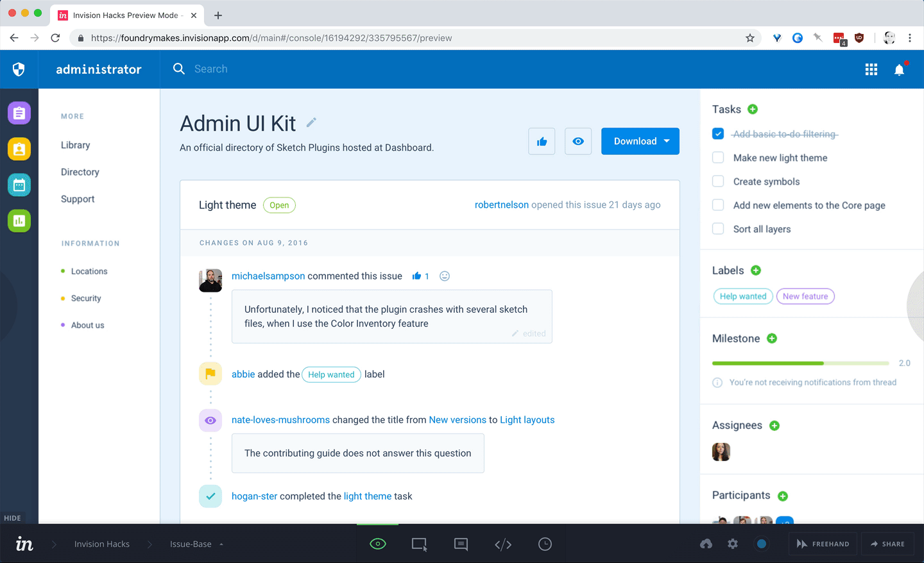The image size is (924, 563).
Task: Open the purple clipboard sidebar app
Action: click(19, 113)
